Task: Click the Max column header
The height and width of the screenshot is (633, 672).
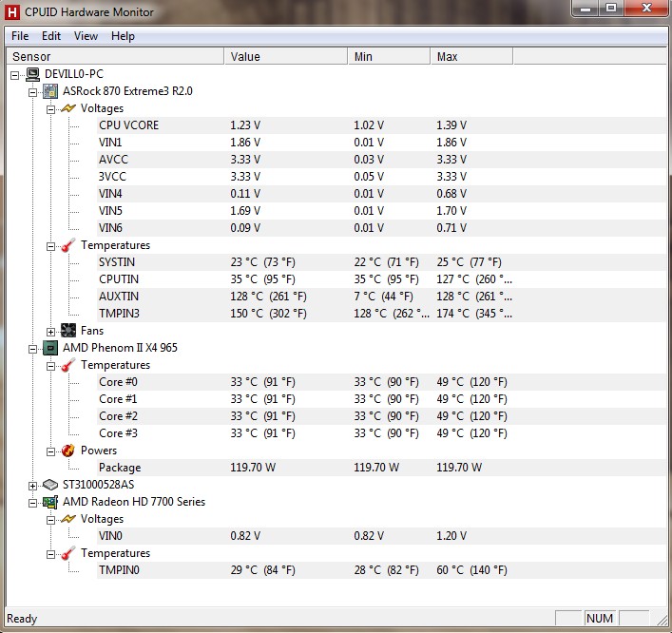Action: click(x=470, y=57)
